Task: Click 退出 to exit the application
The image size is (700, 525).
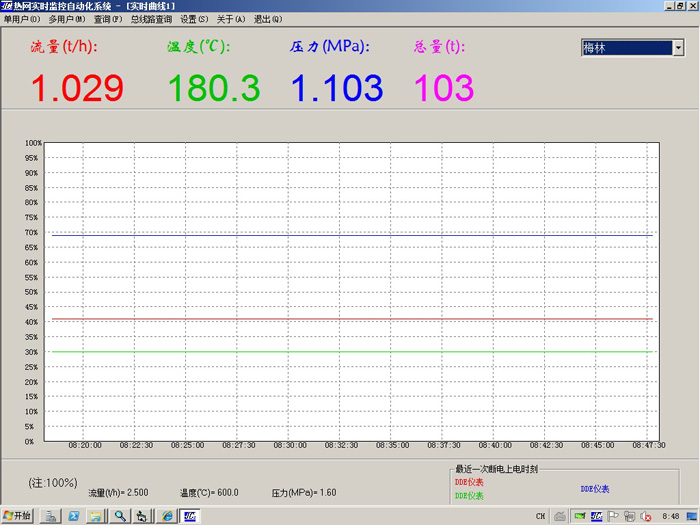Action: pos(268,19)
